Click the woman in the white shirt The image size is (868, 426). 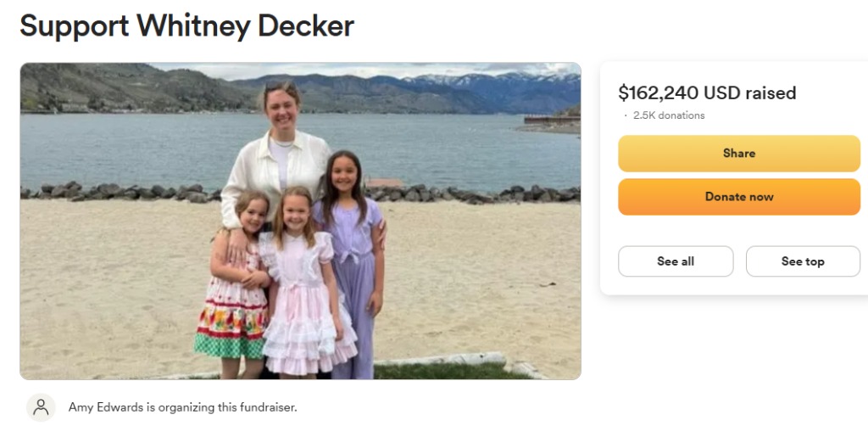pos(277,160)
